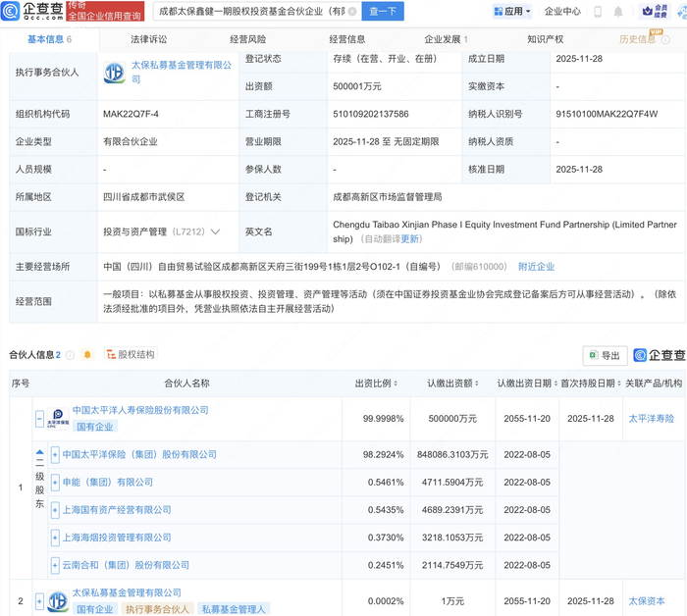Open the 投资与资产管理 industry dropdown
This screenshot has height=616, width=687.
coord(215,232)
